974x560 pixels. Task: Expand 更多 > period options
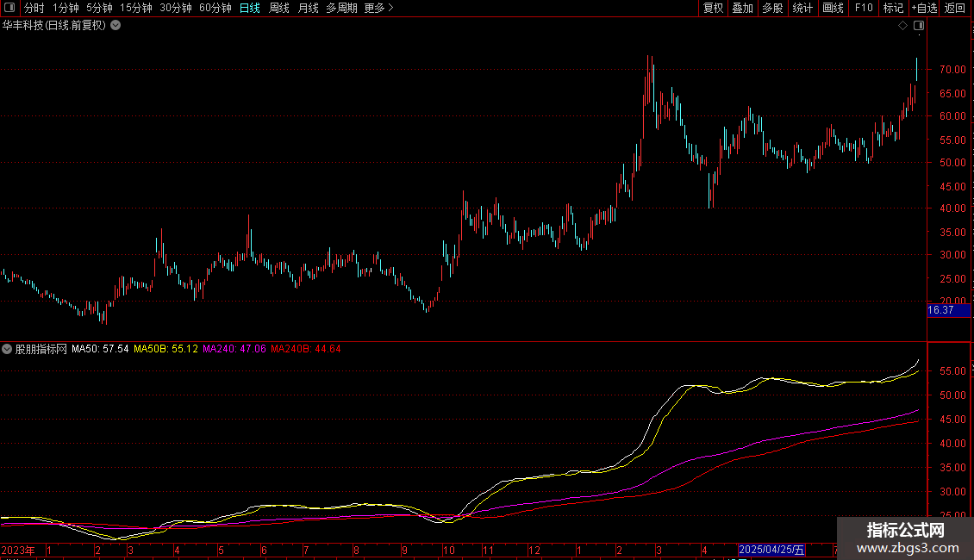378,8
